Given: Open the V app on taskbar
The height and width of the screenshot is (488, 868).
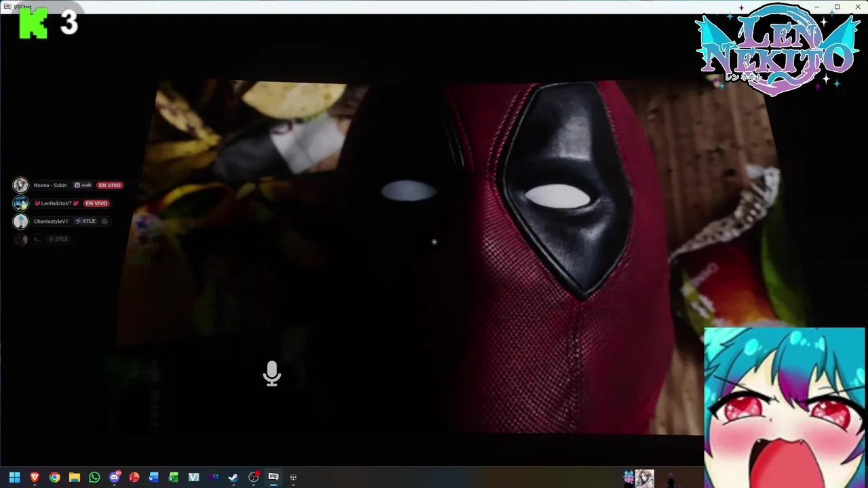Looking at the screenshot, I should 194,477.
